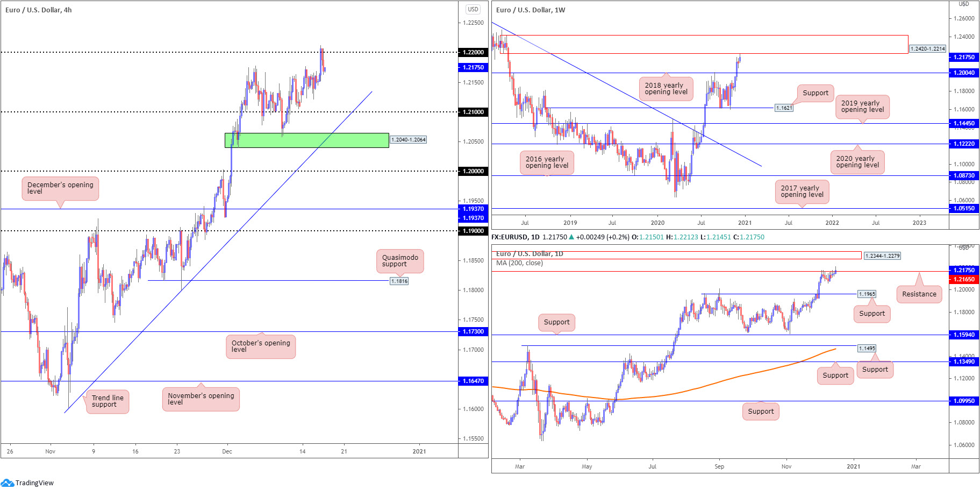Select the red 1.21650 price tag

[x=964, y=279]
